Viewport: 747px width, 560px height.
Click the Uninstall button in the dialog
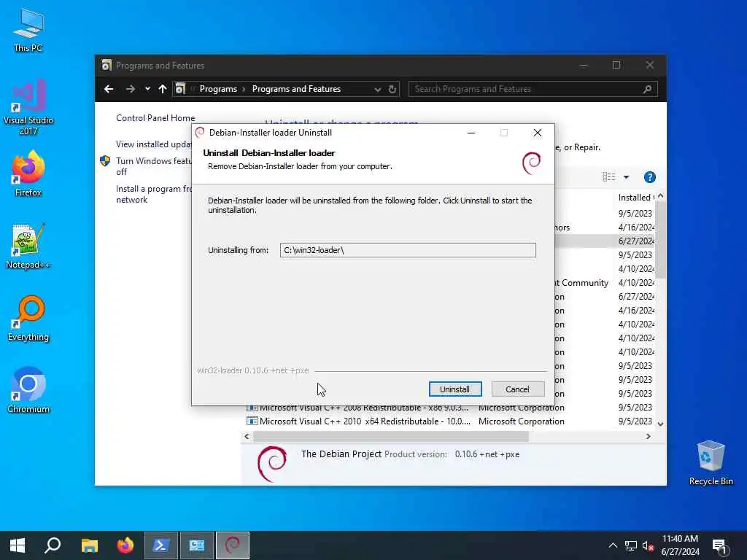click(x=455, y=389)
